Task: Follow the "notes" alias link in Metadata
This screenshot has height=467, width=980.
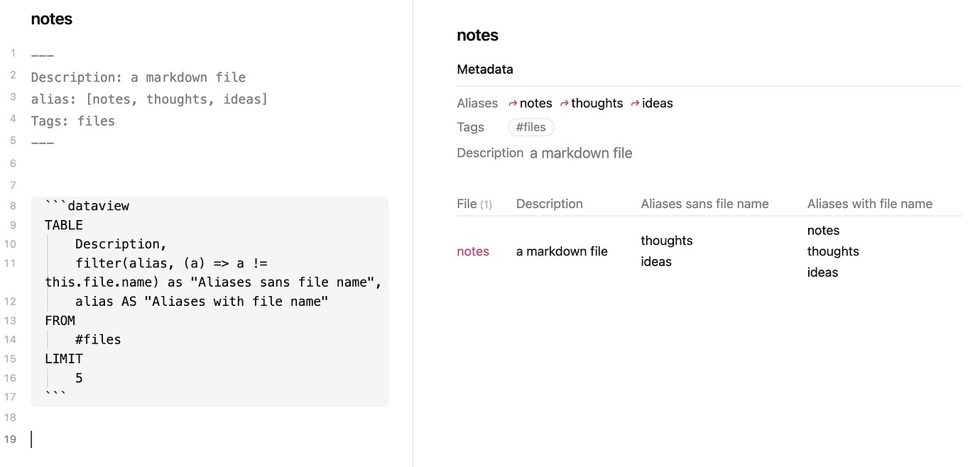Action: tap(536, 103)
